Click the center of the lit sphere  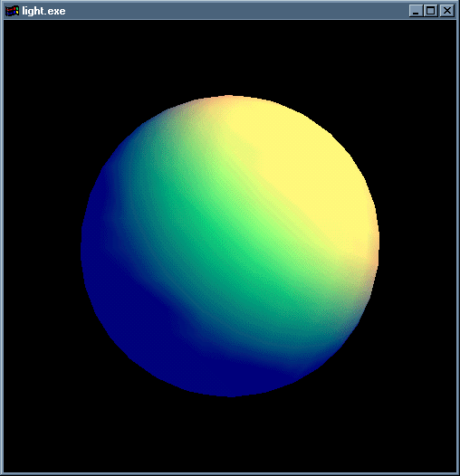tap(230, 246)
